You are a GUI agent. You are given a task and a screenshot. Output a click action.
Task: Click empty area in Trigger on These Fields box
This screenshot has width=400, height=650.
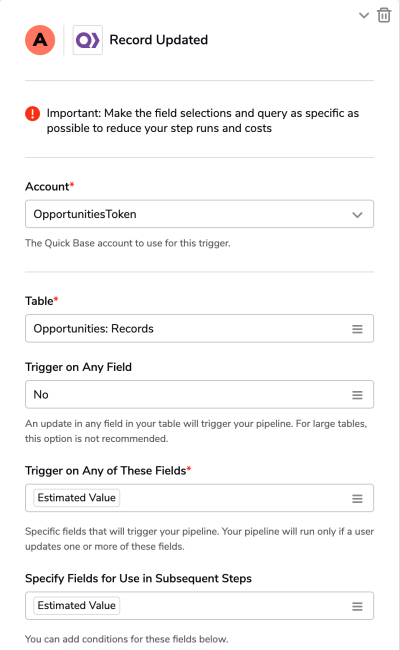click(234, 498)
